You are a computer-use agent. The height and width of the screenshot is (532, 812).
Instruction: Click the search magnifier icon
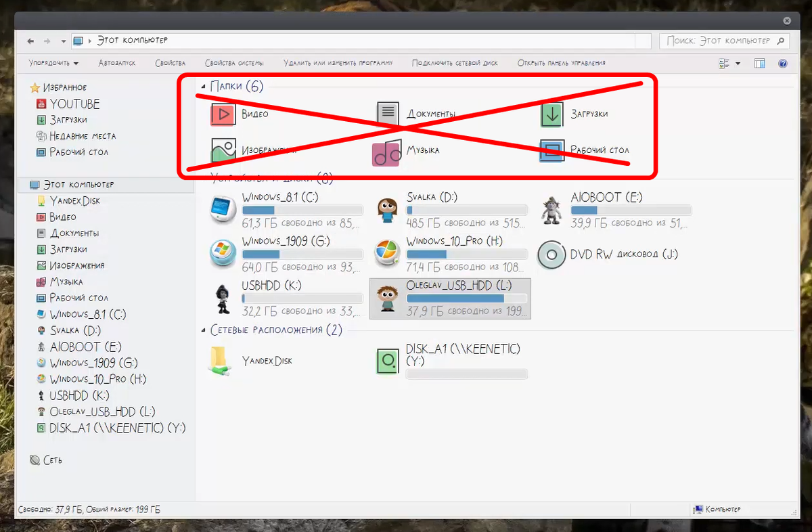click(x=780, y=41)
